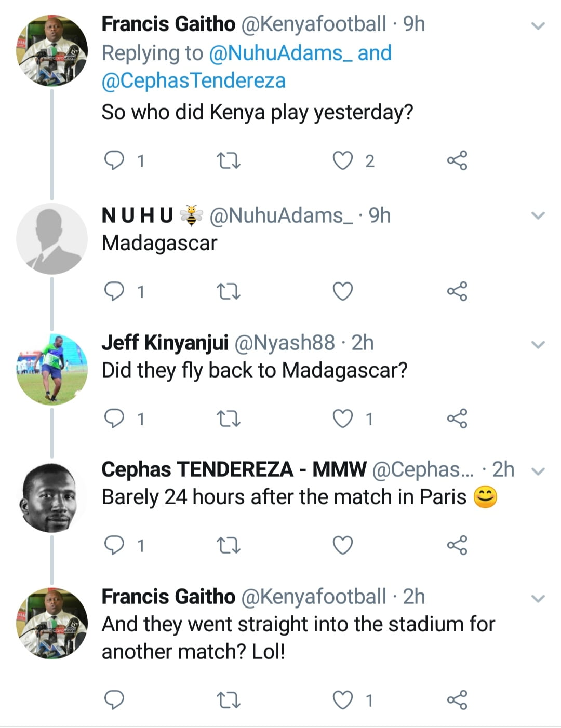This screenshot has height=728, width=561.
Task: Retweet the 'So who did Kenya play yesterday?' tweet
Action: click(x=228, y=161)
